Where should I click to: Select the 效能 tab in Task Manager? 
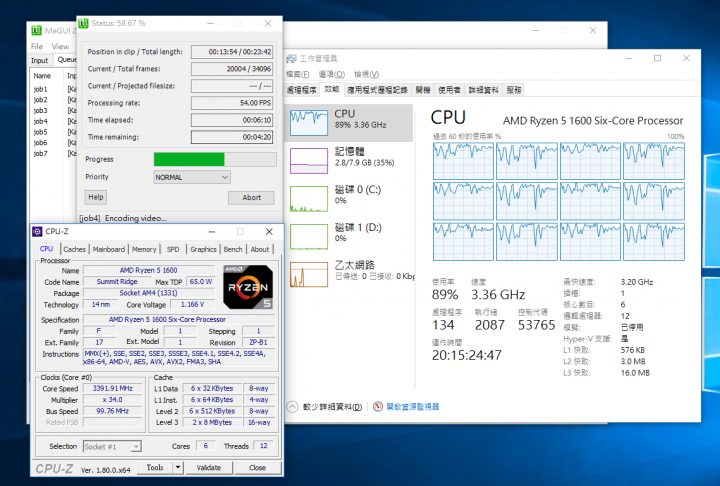(x=332, y=89)
